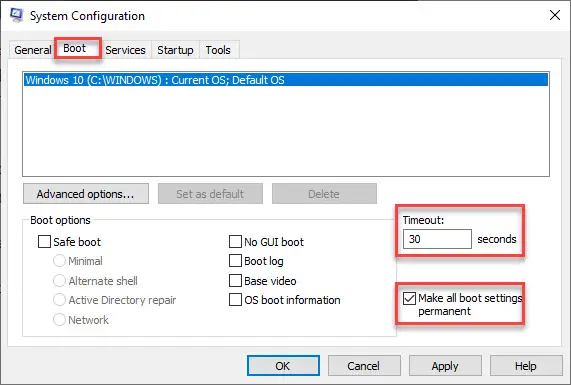The width and height of the screenshot is (571, 385).
Task: Uncheck Make all boot settings permanent
Action: point(409,298)
